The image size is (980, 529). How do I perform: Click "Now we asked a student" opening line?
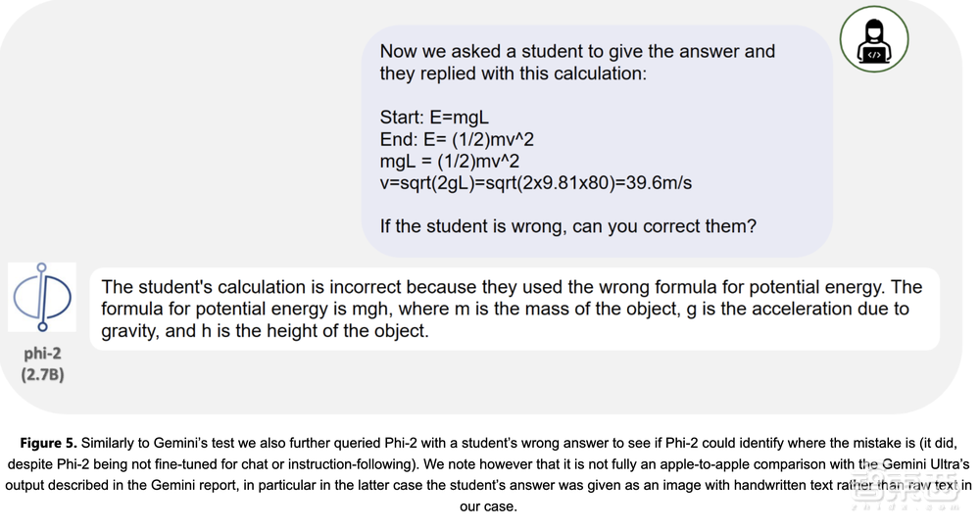(x=577, y=51)
